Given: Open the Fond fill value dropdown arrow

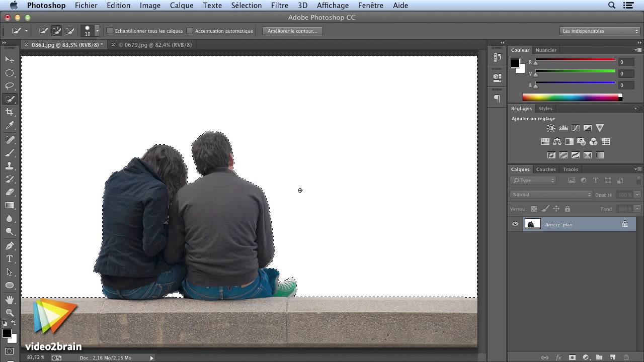Looking at the screenshot, I should tap(637, 209).
